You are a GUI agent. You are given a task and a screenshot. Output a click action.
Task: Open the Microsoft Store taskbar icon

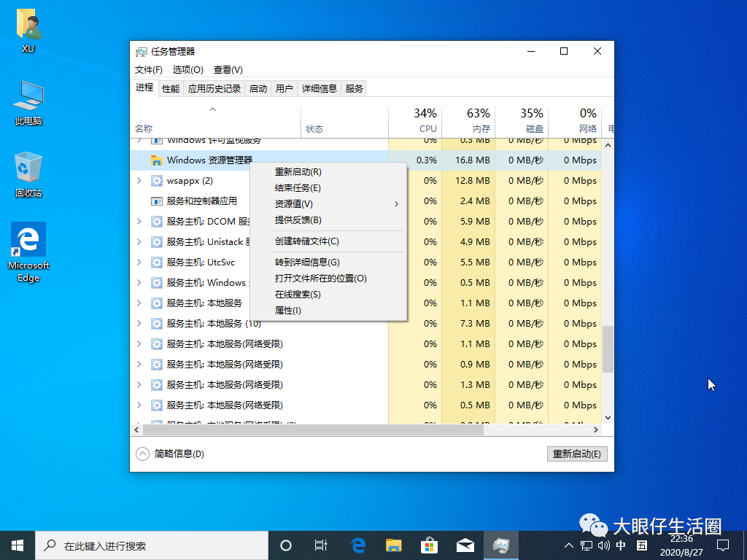(429, 545)
